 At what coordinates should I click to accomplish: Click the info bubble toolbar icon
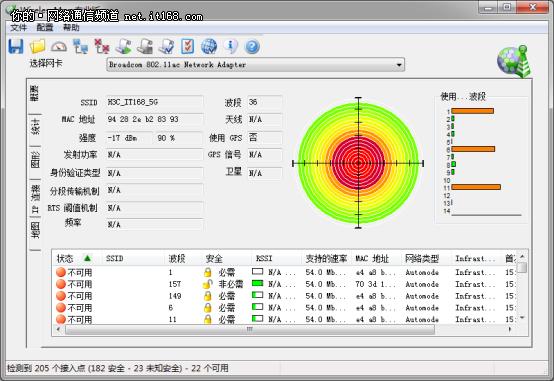tap(231, 46)
